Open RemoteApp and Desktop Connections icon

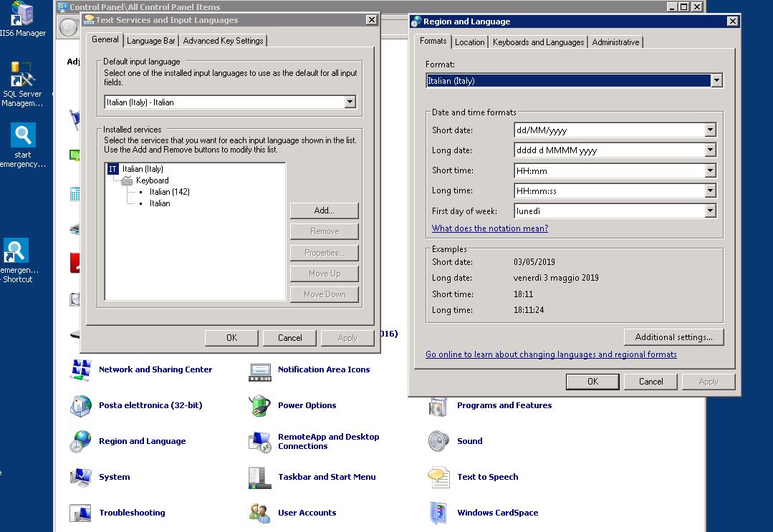260,441
